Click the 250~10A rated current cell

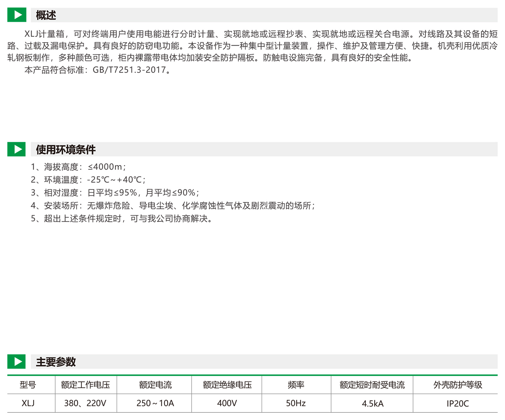(155, 403)
